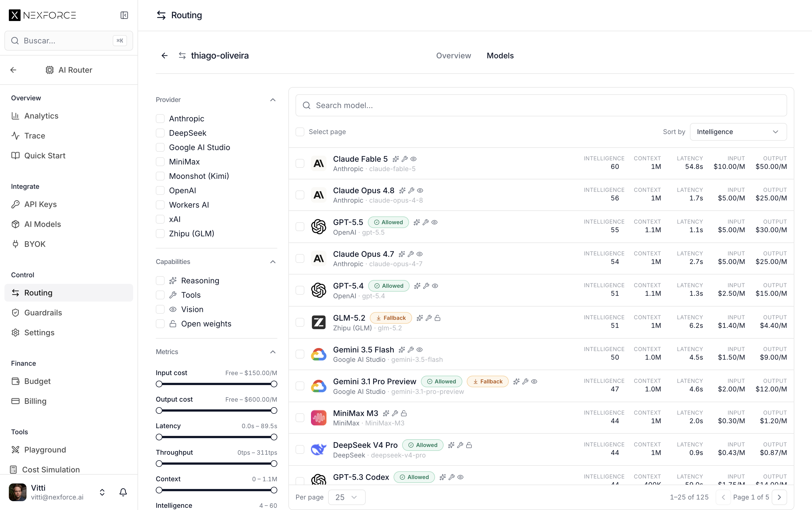The height and width of the screenshot is (510, 812).
Task: Click the Fallback badge on GLM-5.2
Action: point(391,318)
